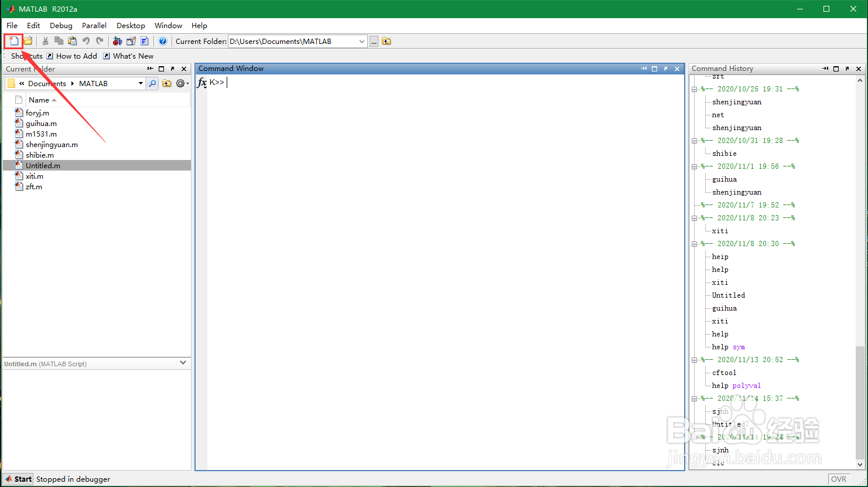The height and width of the screenshot is (487, 868).
Task: Select xiti.m in the file list
Action: pyautogui.click(x=35, y=176)
